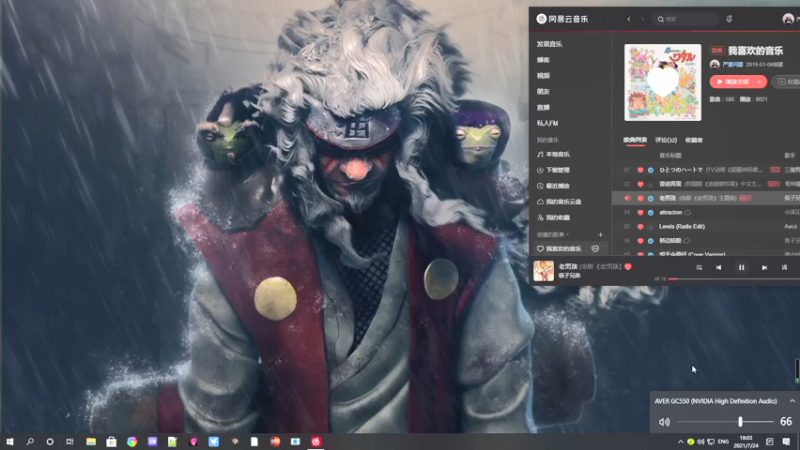Viewport: 800px width, 450px height.
Task: Open File Explorer from the taskbar
Action: click(91, 441)
